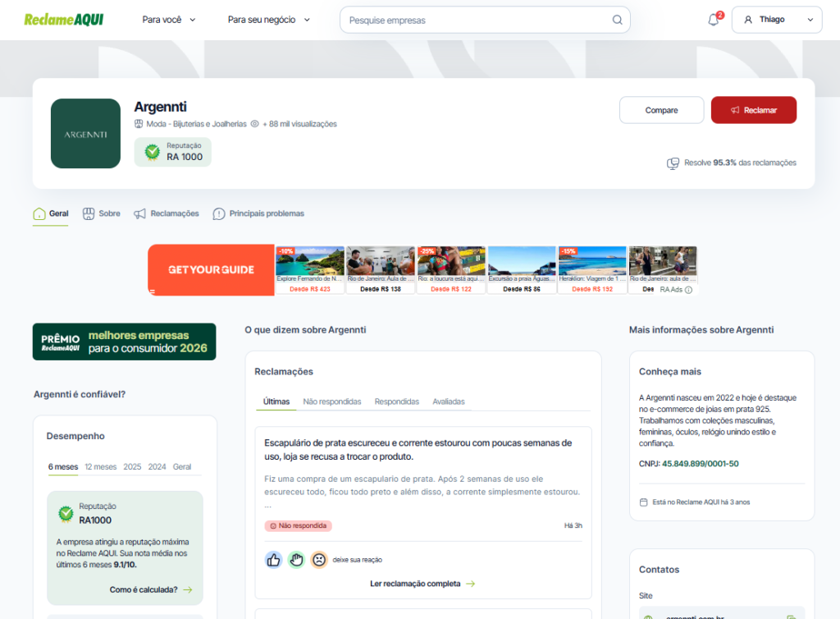Open the Fernando de Noronha ad thumbnail

(x=309, y=270)
